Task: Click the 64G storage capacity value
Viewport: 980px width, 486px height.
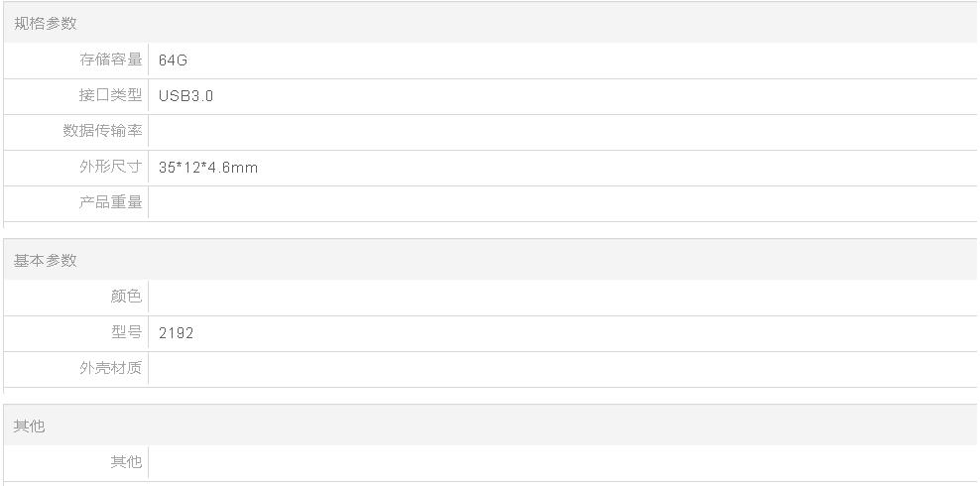Action: point(173,60)
